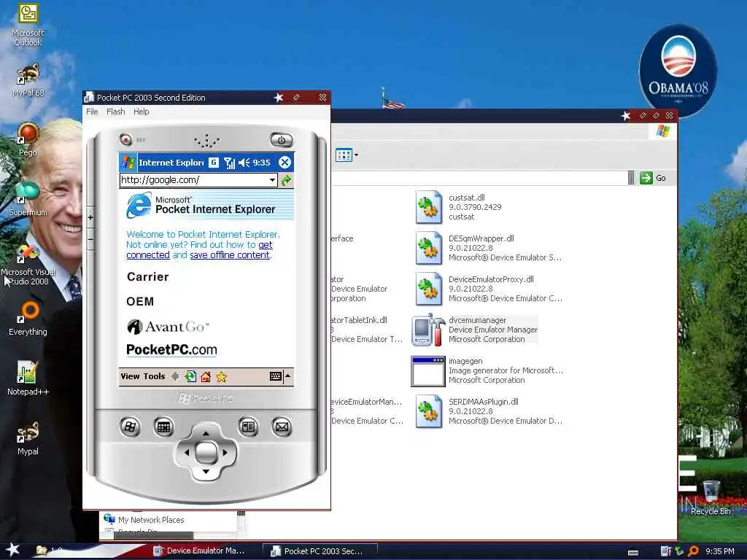Open the Flash menu
Screen dimensions: 747x560
(x=116, y=112)
